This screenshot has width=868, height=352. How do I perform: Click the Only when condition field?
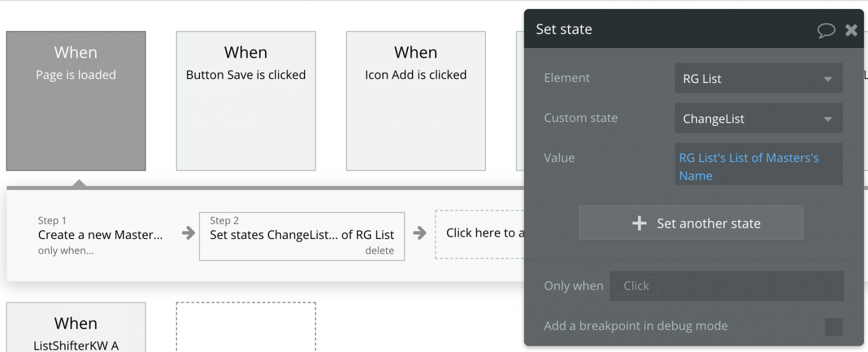[726, 286]
